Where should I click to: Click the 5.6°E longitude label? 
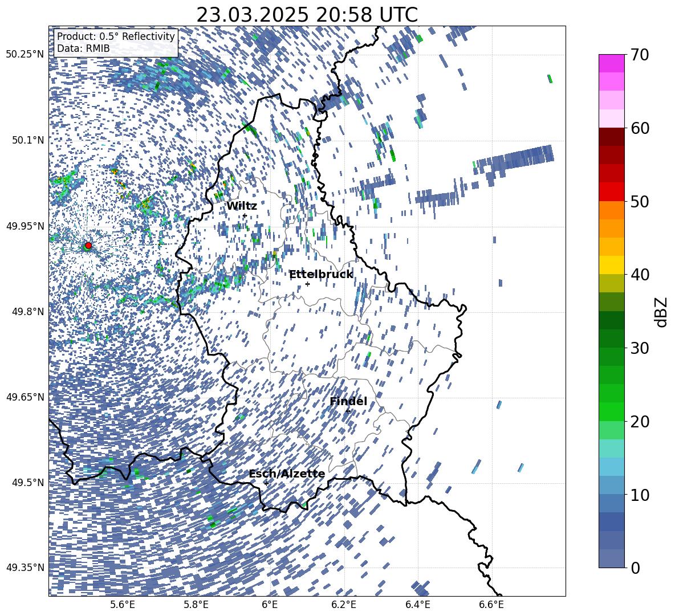click(x=122, y=605)
